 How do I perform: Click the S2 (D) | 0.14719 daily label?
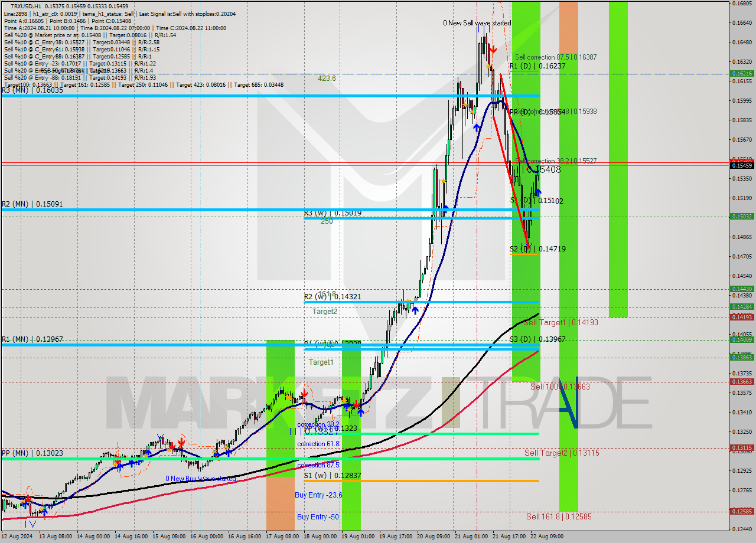[537, 249]
